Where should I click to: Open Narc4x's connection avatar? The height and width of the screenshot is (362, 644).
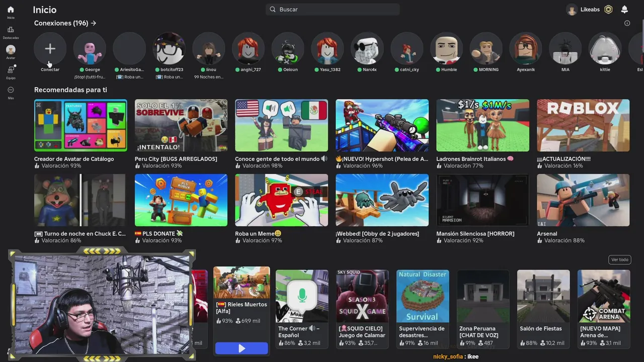coord(367,49)
